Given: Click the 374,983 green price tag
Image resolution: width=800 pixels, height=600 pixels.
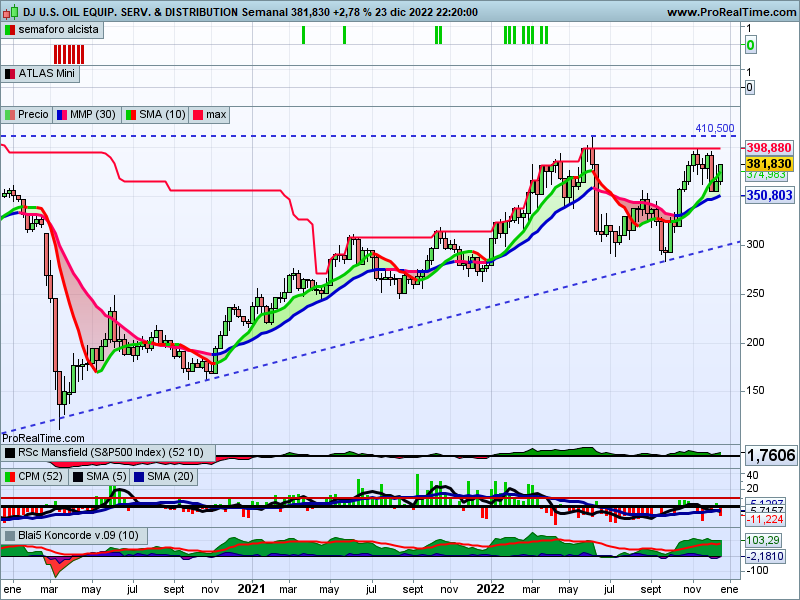Looking at the screenshot, I should click(766, 175).
